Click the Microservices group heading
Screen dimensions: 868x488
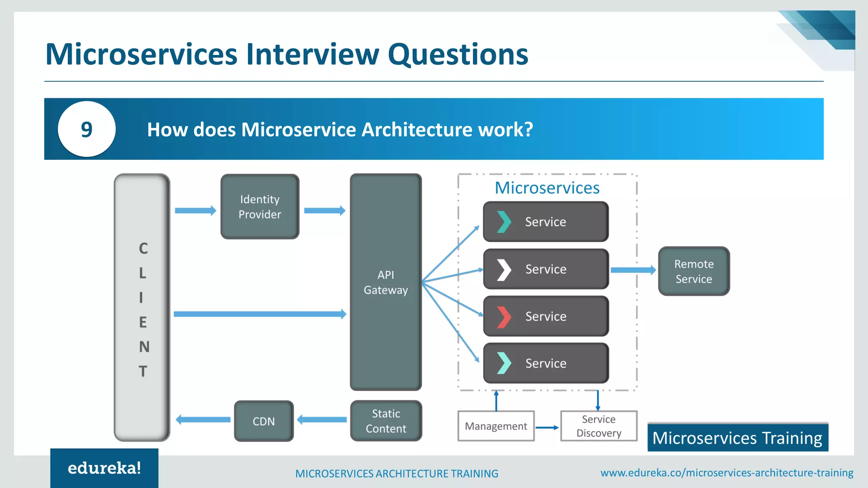547,188
